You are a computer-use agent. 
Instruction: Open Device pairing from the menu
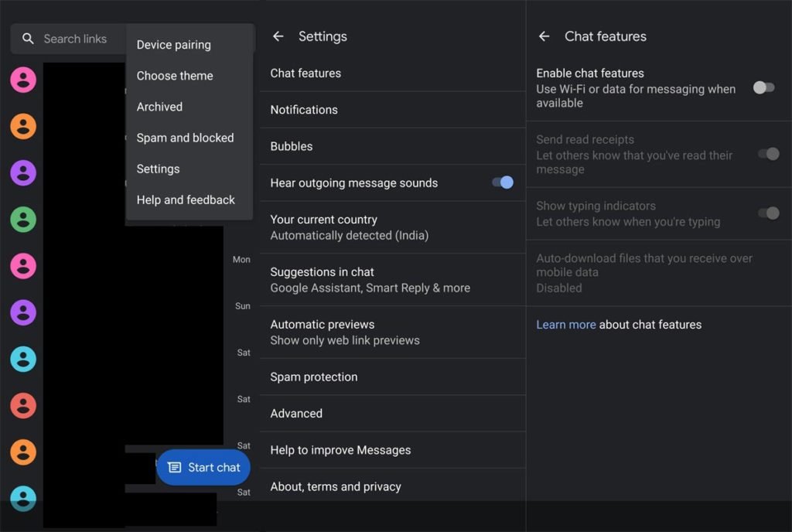click(x=173, y=44)
